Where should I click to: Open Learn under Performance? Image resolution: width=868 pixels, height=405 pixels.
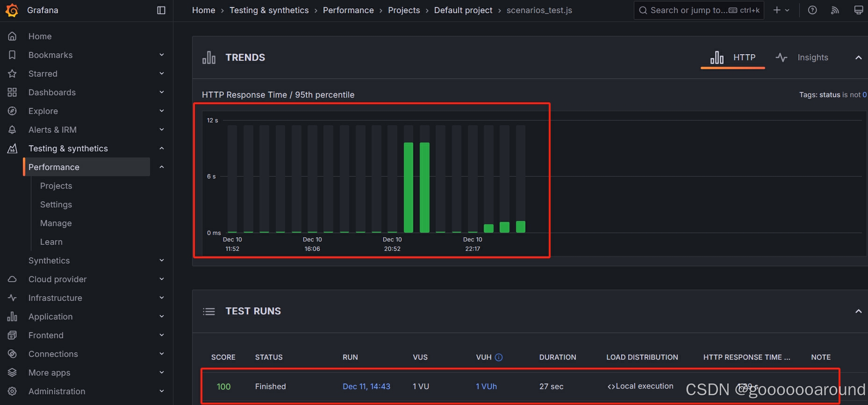[51, 242]
